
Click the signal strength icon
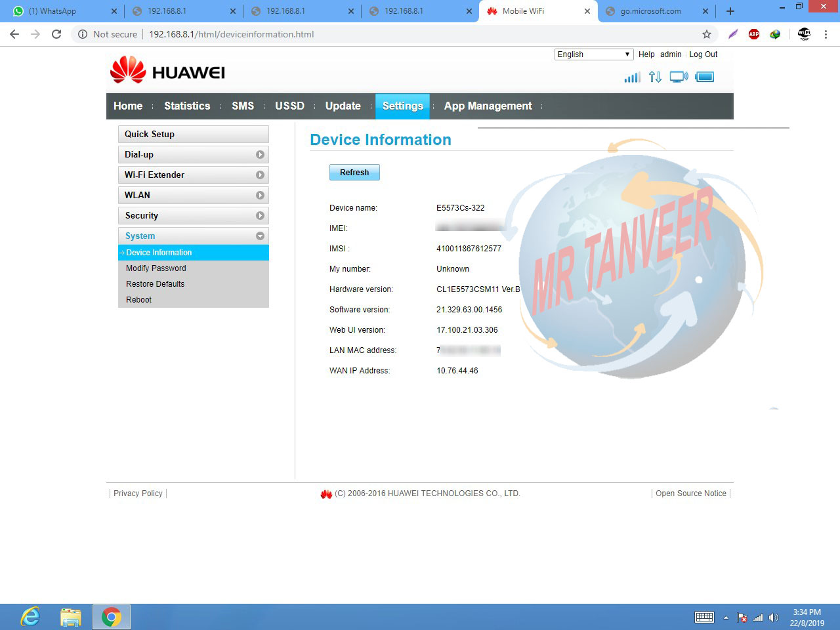tap(632, 77)
